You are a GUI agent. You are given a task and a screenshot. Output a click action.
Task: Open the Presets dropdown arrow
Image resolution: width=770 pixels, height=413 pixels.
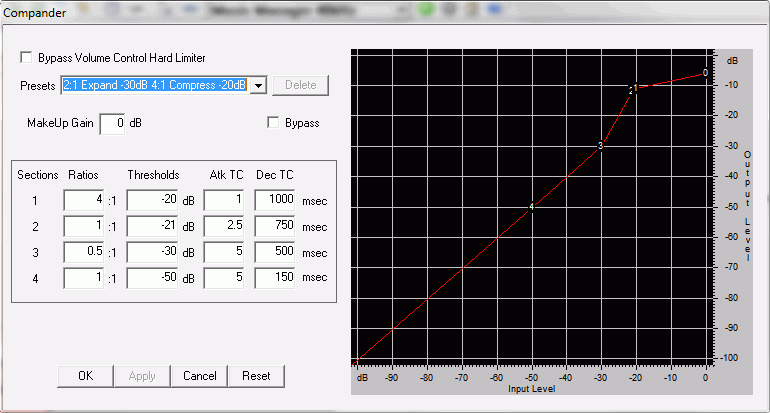[x=258, y=85]
